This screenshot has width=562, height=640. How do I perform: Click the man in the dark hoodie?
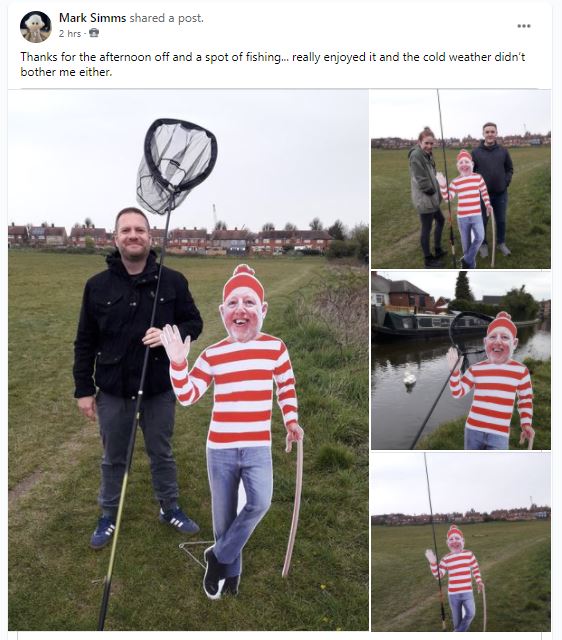493,188
